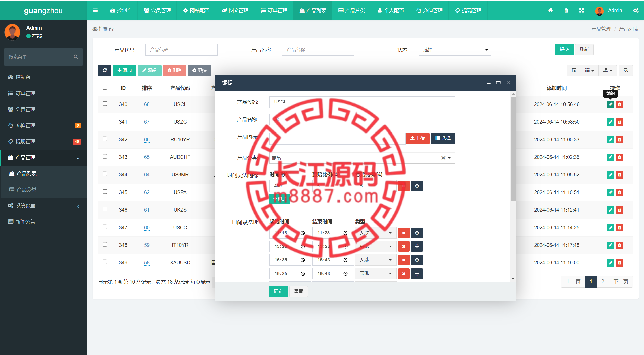644x355 pixels.
Task: Check the checkbox for row 342
Action: (x=105, y=139)
